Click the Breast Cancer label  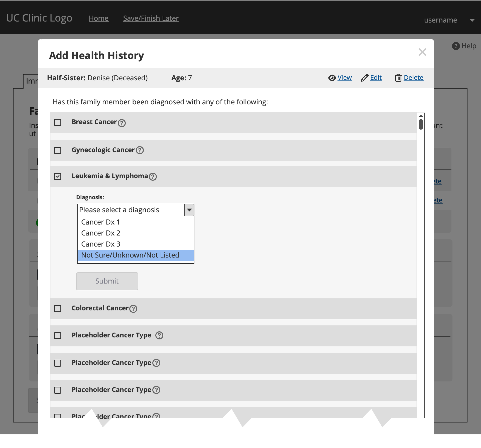coord(94,122)
